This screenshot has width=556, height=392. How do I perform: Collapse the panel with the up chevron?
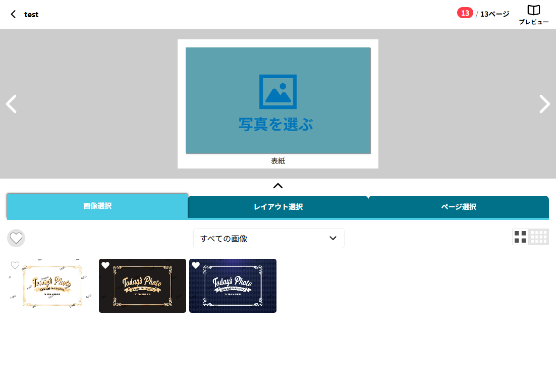(277, 186)
